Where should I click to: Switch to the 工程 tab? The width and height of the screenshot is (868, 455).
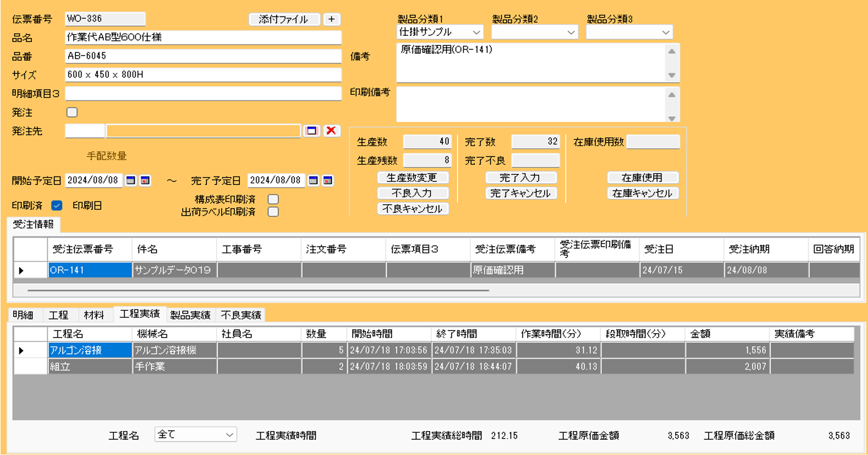[x=58, y=315]
